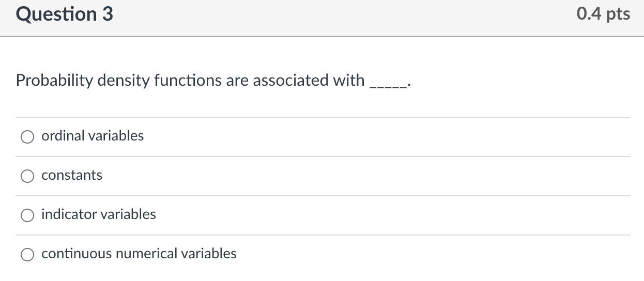Screen dimensions: 644x281
Task: Mark the "indicator variables" radio circle
Action: [x=27, y=215]
